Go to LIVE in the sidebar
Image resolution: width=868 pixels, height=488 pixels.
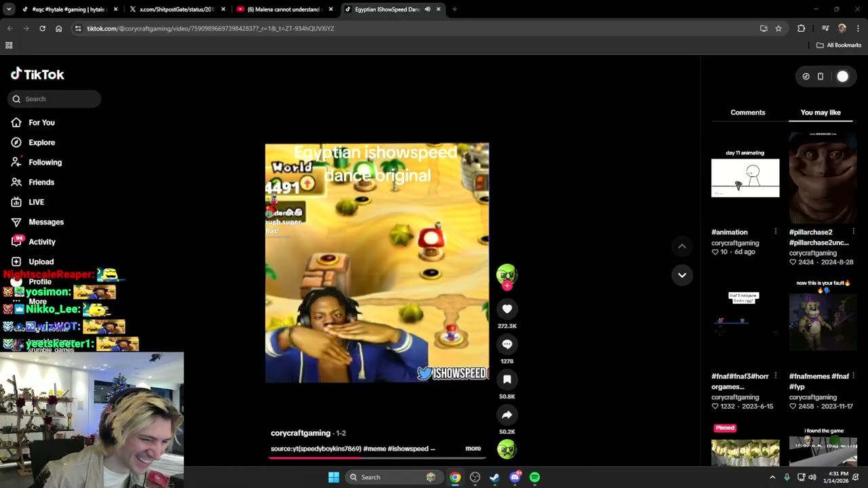[36, 202]
